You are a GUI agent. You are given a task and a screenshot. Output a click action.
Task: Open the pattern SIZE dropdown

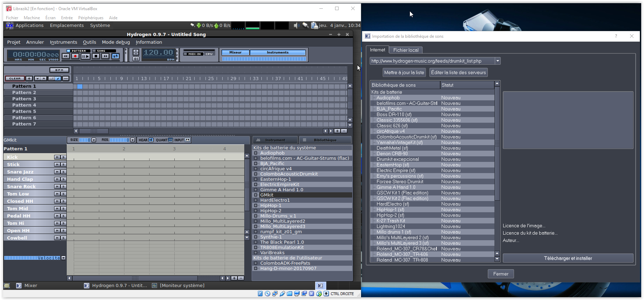tap(94, 140)
